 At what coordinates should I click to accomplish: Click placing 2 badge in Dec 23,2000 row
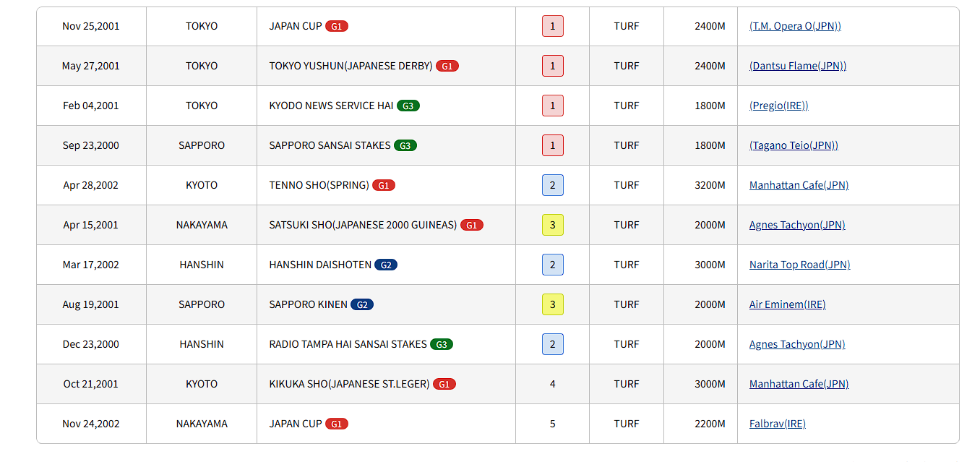[553, 344]
